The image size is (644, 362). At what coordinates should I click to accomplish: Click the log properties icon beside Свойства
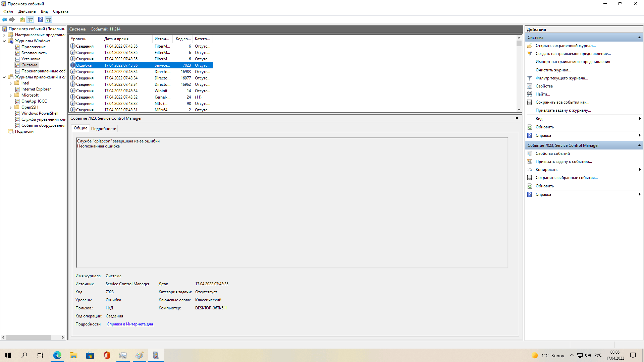point(530,86)
